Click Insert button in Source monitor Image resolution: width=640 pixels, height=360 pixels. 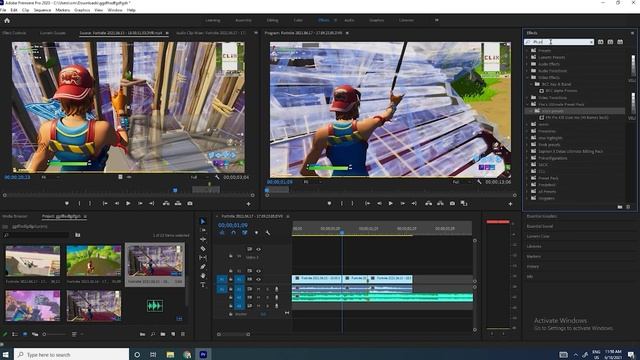(166, 203)
